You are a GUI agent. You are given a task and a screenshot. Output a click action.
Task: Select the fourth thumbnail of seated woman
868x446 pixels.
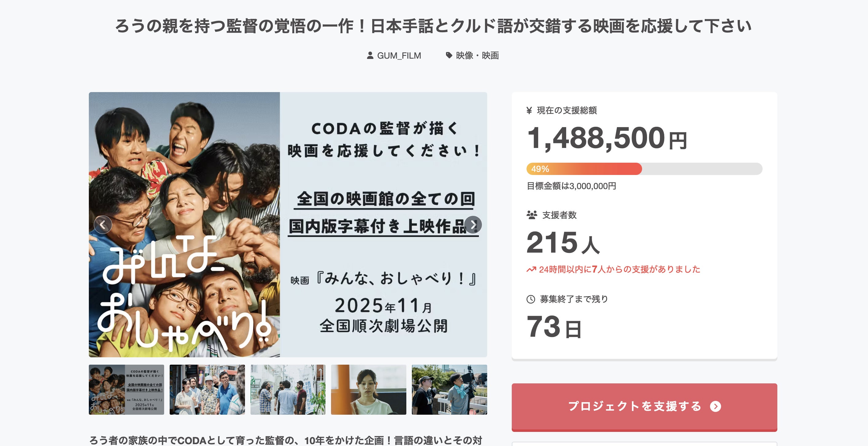pos(368,390)
